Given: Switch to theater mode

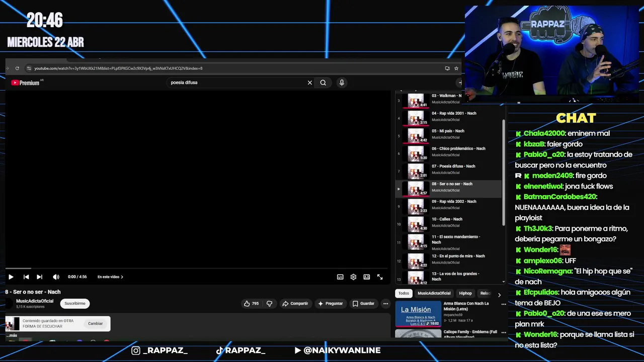Looking at the screenshot, I should (x=367, y=277).
